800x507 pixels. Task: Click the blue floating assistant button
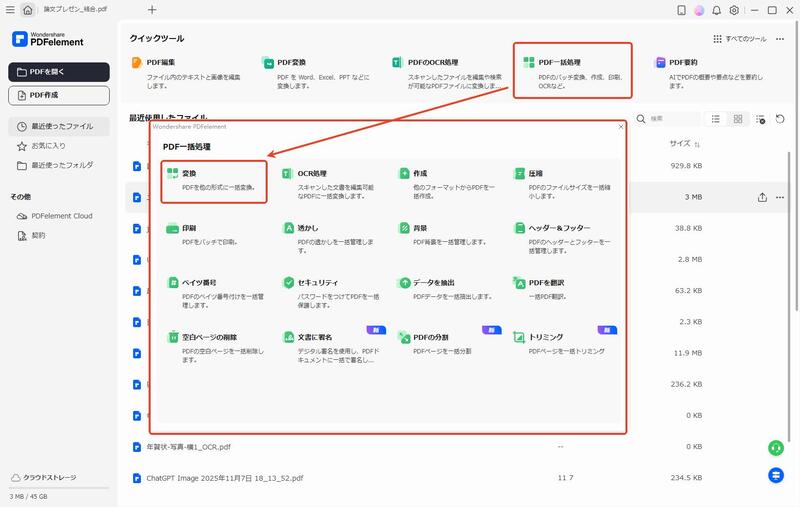click(x=776, y=475)
